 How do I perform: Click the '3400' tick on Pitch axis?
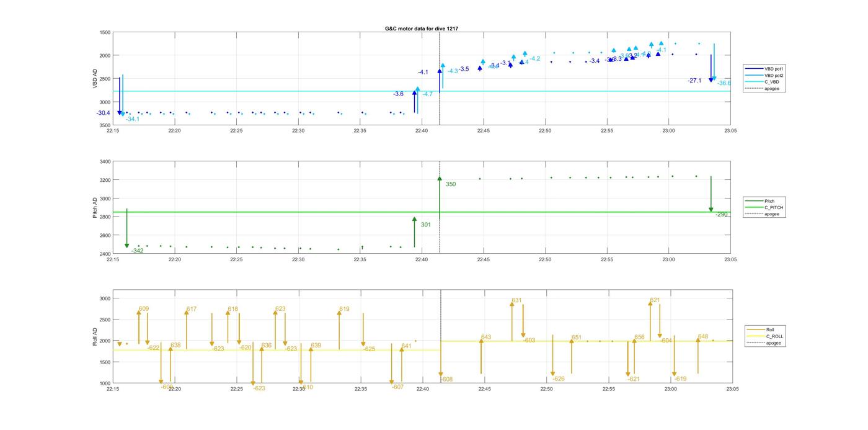click(x=105, y=162)
